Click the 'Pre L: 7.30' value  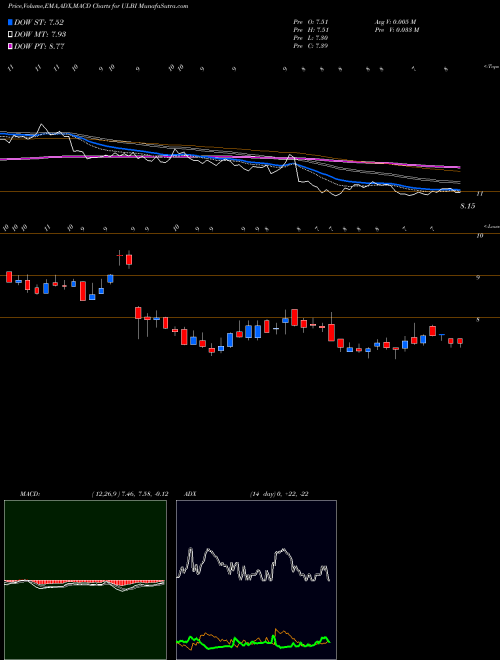pyautogui.click(x=311, y=38)
